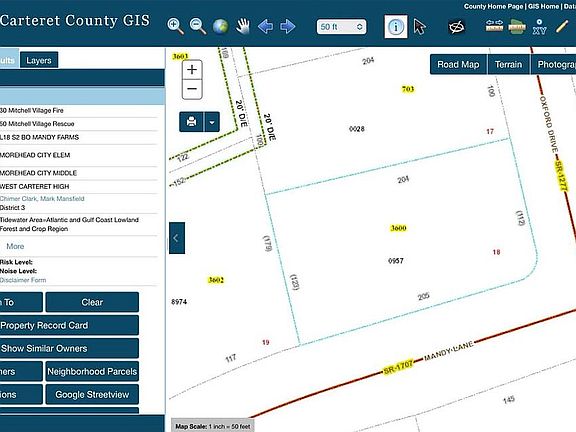Click the More link in results
This screenshot has height=432, width=576.
(15, 246)
